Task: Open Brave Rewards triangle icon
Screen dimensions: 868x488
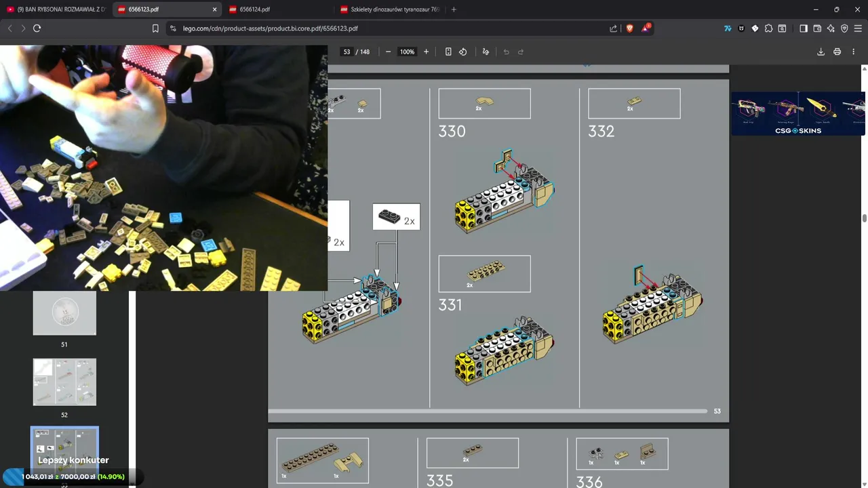Action: (647, 28)
